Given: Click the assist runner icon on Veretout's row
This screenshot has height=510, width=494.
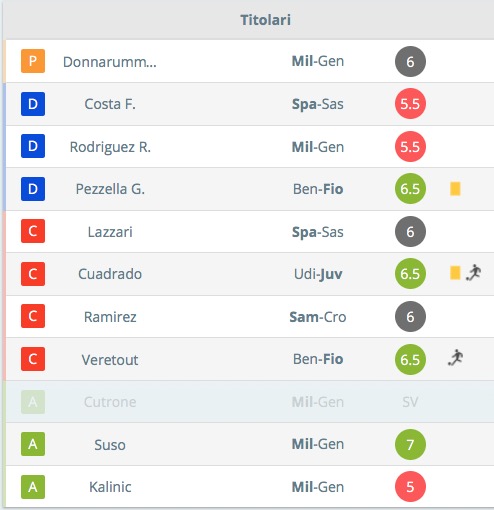Looking at the screenshot, I should click(x=456, y=358).
